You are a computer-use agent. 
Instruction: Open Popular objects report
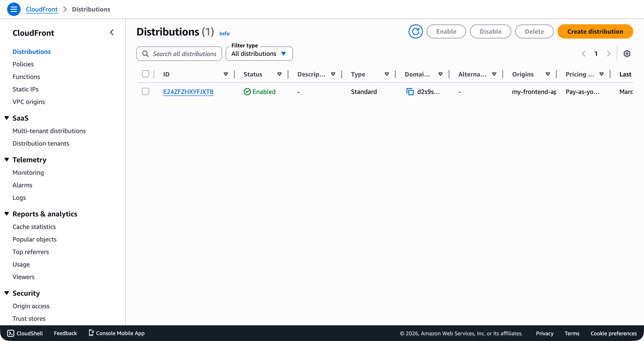35,239
